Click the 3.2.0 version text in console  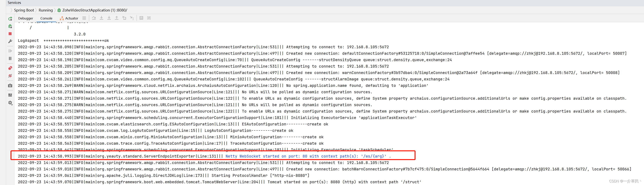coord(80,34)
